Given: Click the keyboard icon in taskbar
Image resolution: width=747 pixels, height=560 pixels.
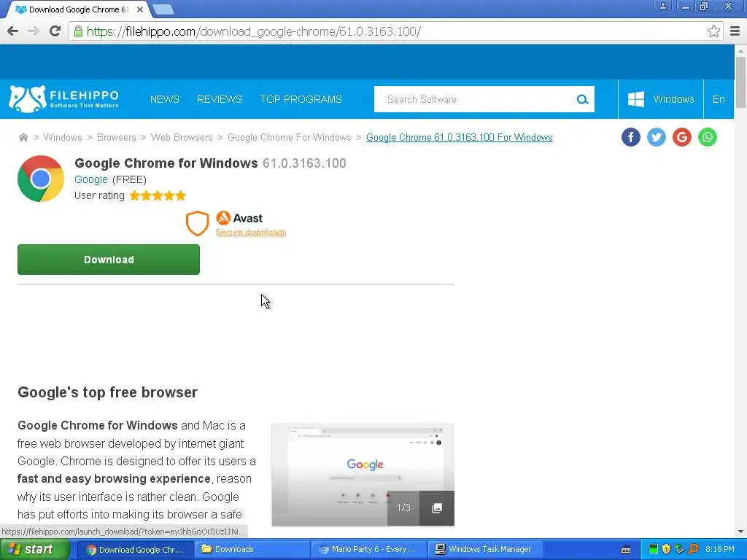Looking at the screenshot, I should (x=626, y=550).
